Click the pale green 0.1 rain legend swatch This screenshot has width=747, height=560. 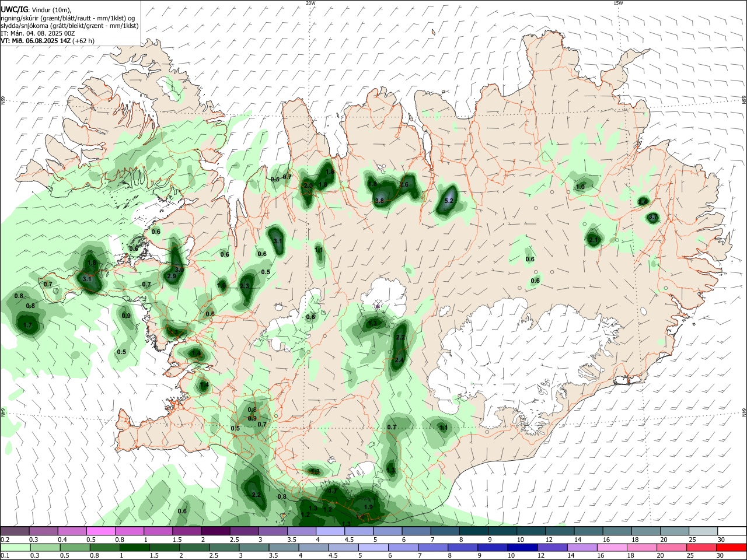tap(15, 547)
